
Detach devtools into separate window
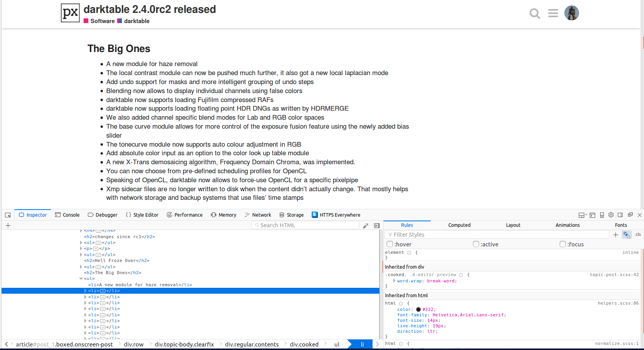(x=630, y=215)
